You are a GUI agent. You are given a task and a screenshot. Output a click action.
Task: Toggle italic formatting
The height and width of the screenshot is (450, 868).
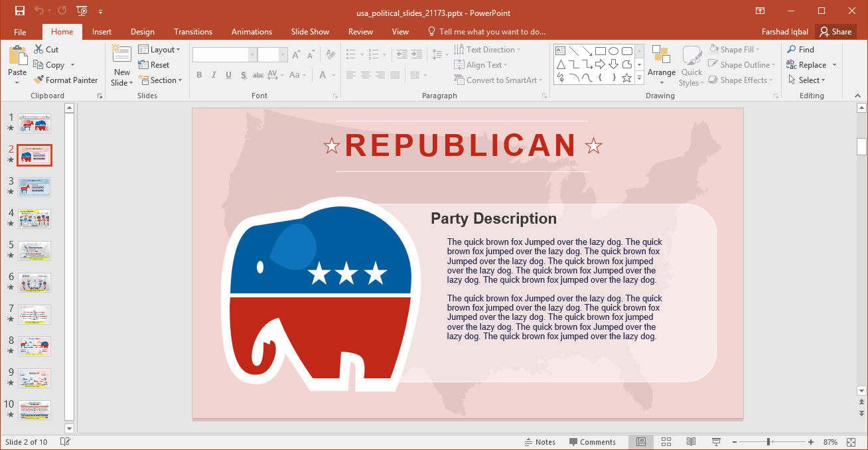(x=214, y=74)
